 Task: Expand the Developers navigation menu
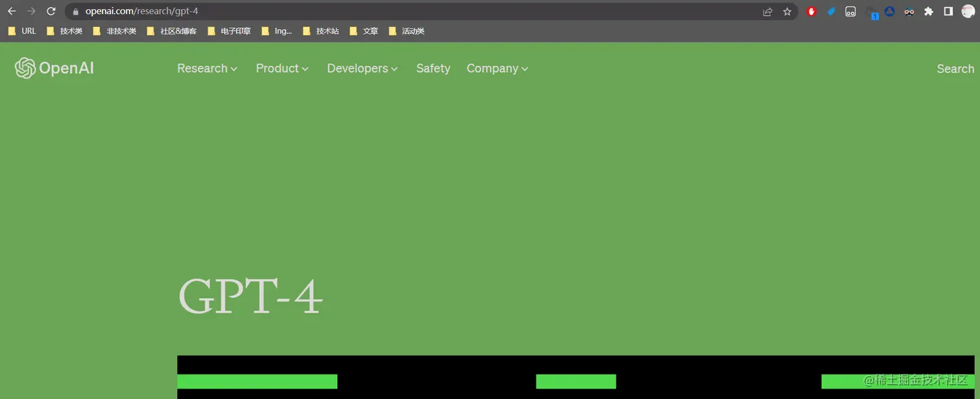pyautogui.click(x=362, y=68)
